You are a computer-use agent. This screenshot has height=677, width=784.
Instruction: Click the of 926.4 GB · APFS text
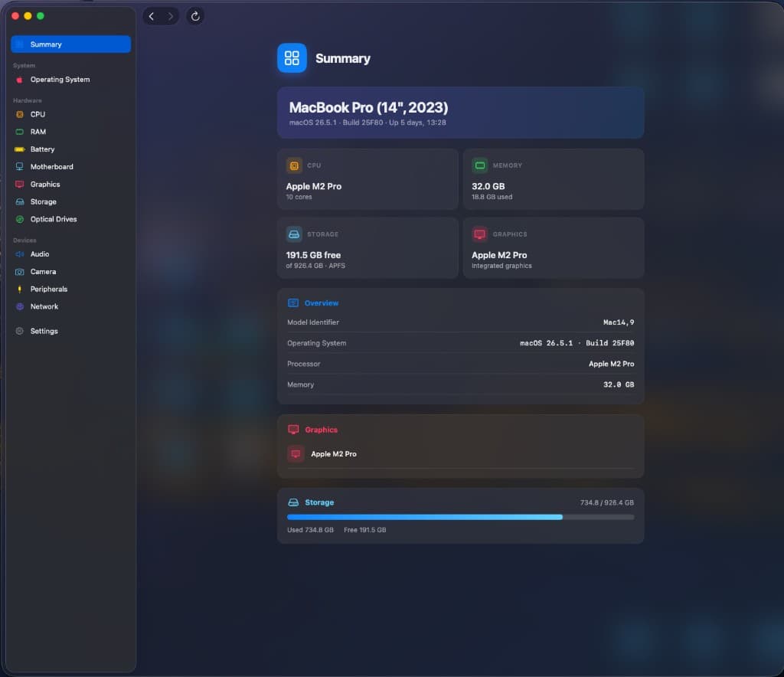click(x=315, y=266)
